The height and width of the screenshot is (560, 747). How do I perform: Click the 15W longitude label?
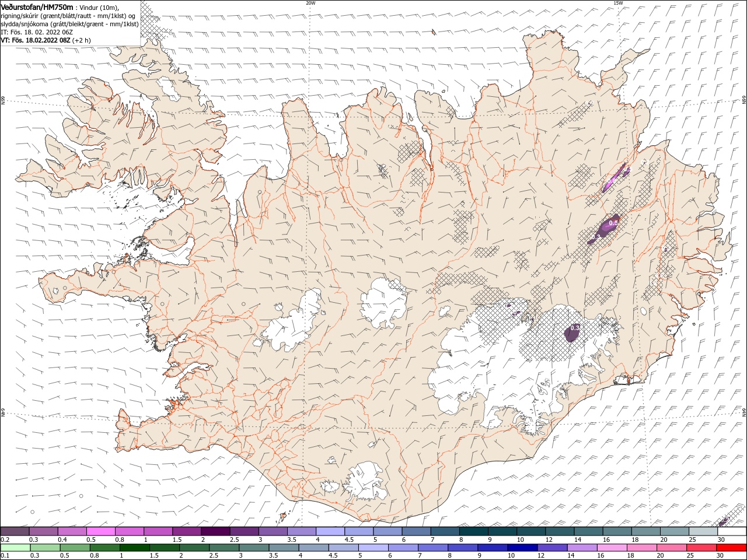[x=618, y=3]
